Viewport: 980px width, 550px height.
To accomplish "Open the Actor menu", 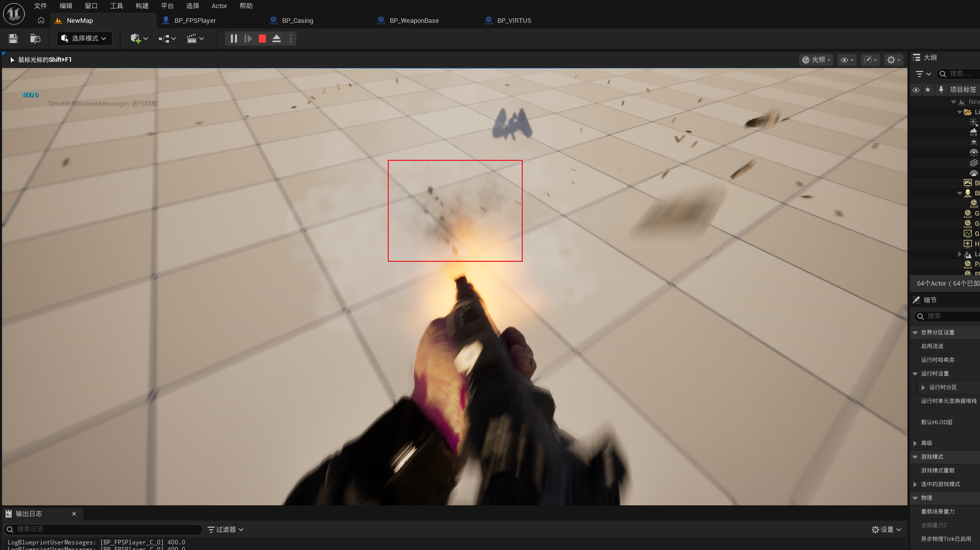I will (x=219, y=6).
